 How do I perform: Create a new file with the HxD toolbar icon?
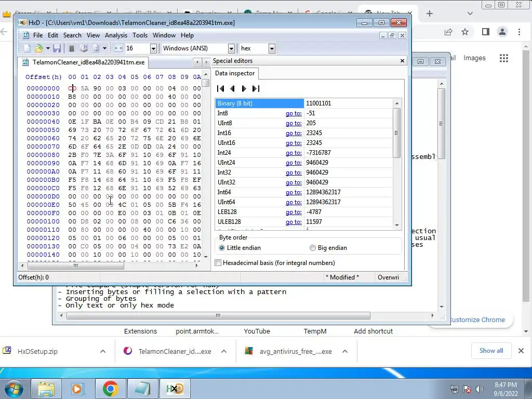[x=27, y=48]
